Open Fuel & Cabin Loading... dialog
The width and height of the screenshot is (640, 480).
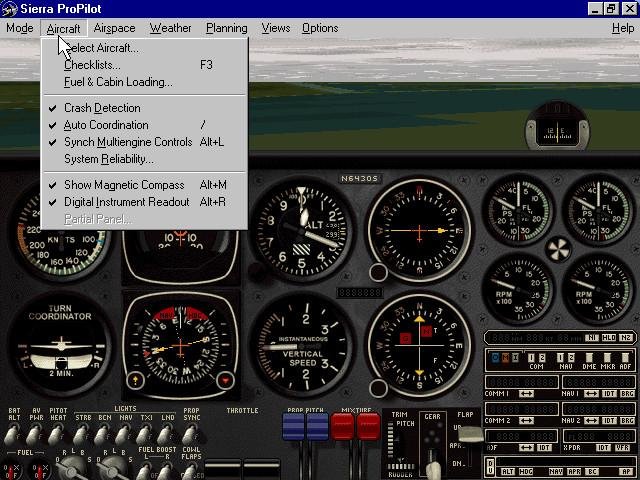point(144,82)
